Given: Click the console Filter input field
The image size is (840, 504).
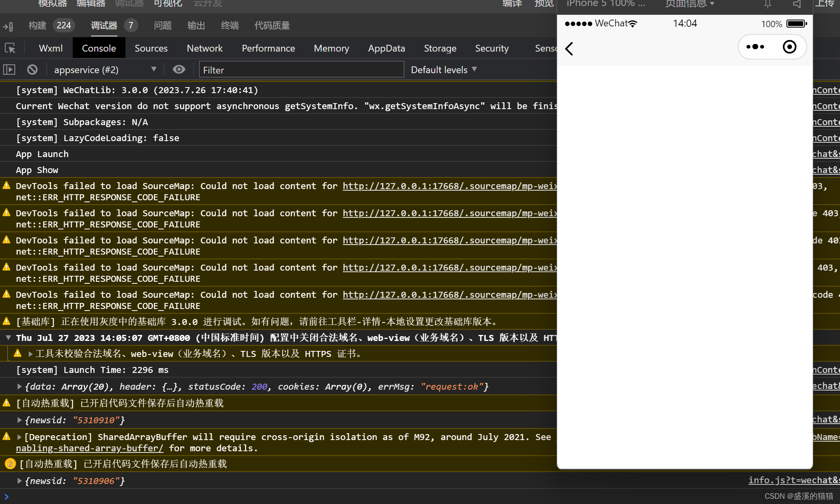Looking at the screenshot, I should pos(301,70).
